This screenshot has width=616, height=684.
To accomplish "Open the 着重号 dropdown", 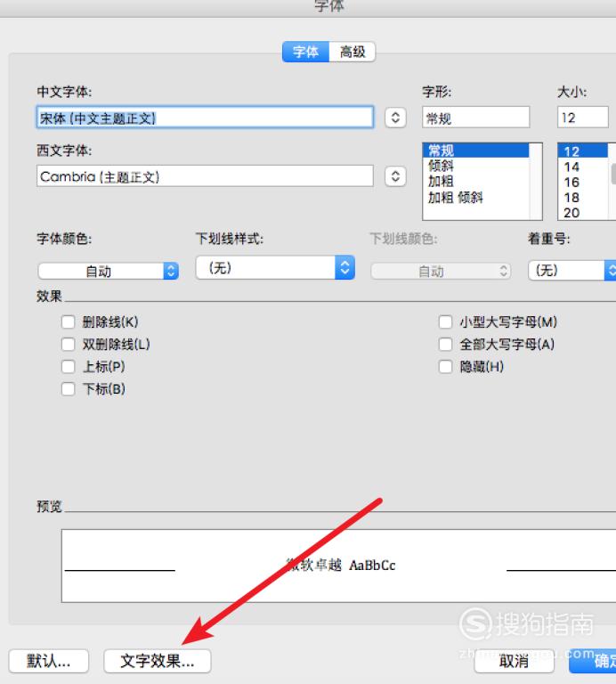I will [x=572, y=270].
